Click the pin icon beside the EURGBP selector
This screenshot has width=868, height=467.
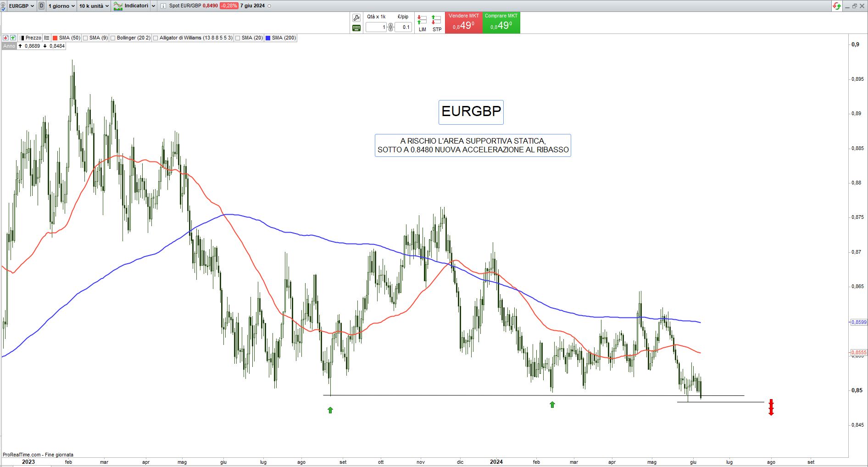pos(4,6)
